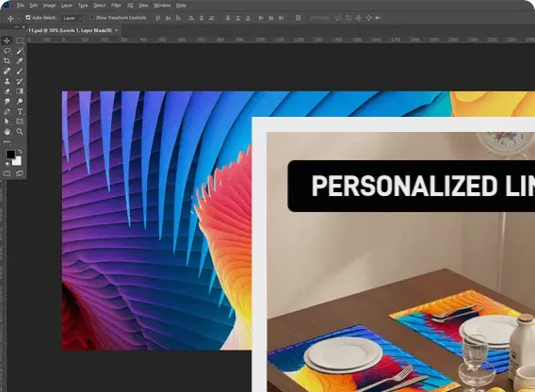The width and height of the screenshot is (535, 392).
Task: Enable Show Transform Controls checkbox
Action: pos(91,17)
